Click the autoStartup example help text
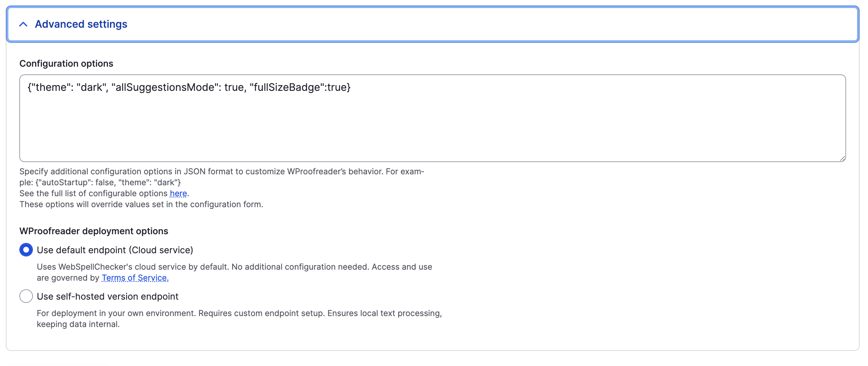 pyautogui.click(x=108, y=182)
